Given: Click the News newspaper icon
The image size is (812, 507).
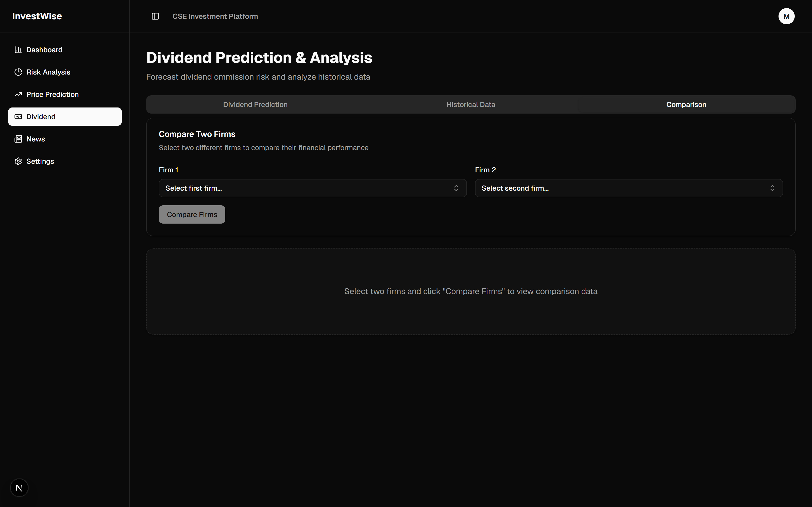Looking at the screenshot, I should tap(18, 139).
